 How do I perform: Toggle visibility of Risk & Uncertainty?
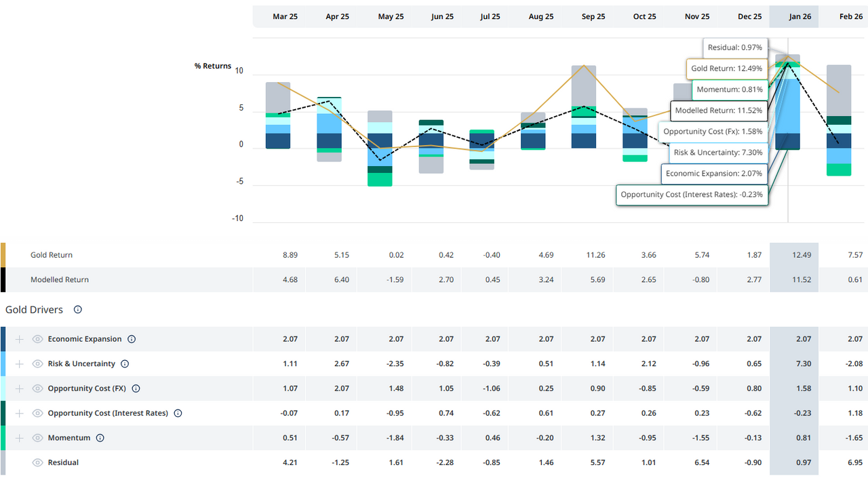click(37, 364)
